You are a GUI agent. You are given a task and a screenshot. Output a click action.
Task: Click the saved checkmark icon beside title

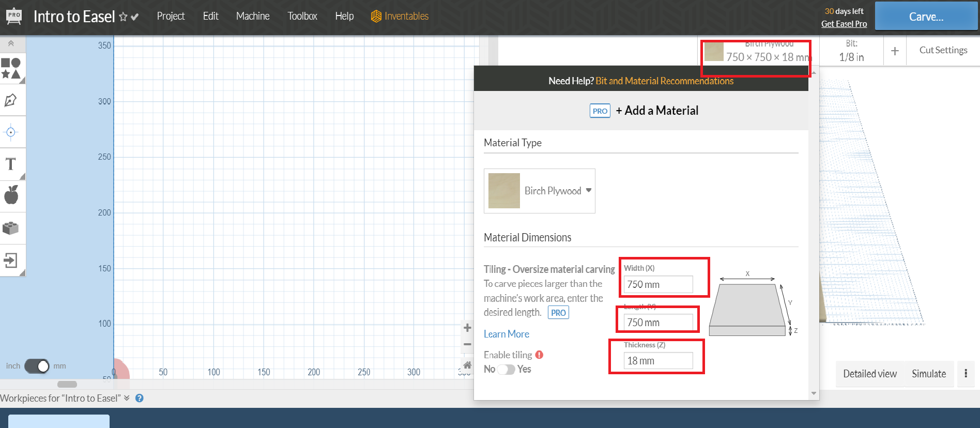pyautogui.click(x=135, y=17)
